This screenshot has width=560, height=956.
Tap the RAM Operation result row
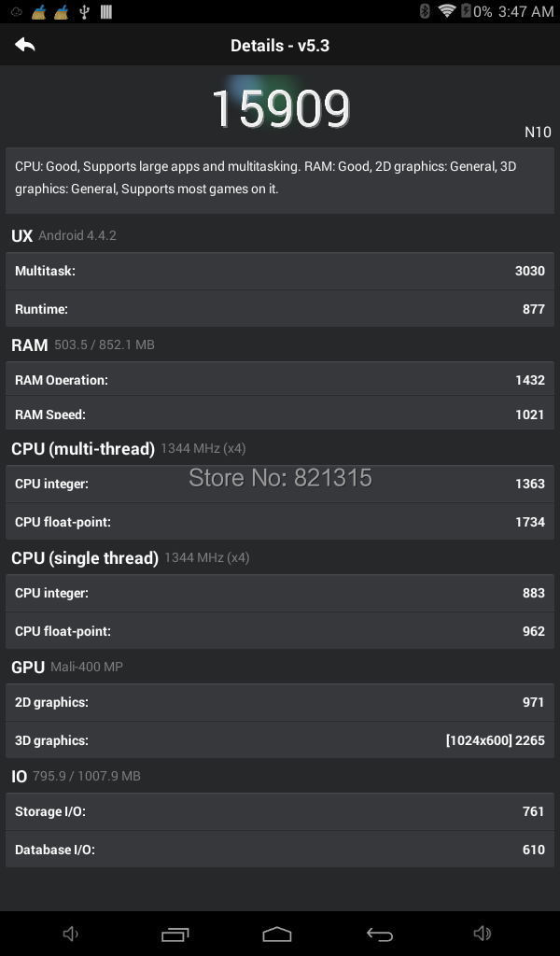[280, 380]
